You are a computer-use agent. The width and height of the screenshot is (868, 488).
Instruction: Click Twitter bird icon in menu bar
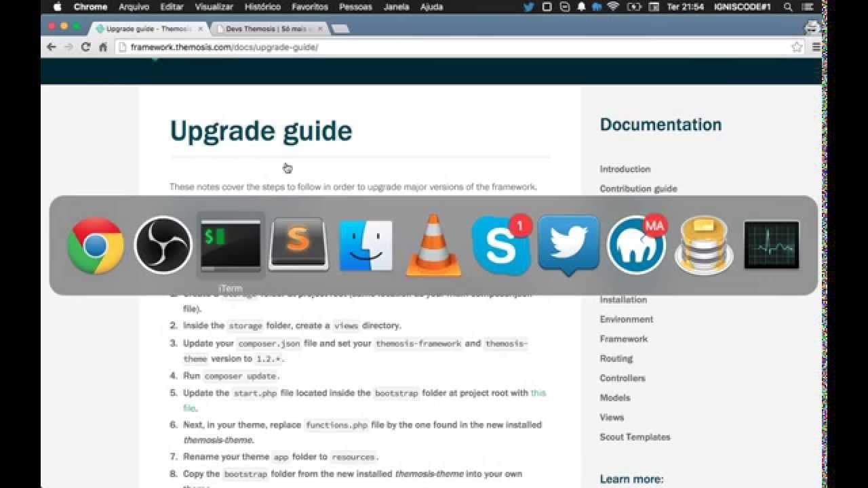point(529,7)
